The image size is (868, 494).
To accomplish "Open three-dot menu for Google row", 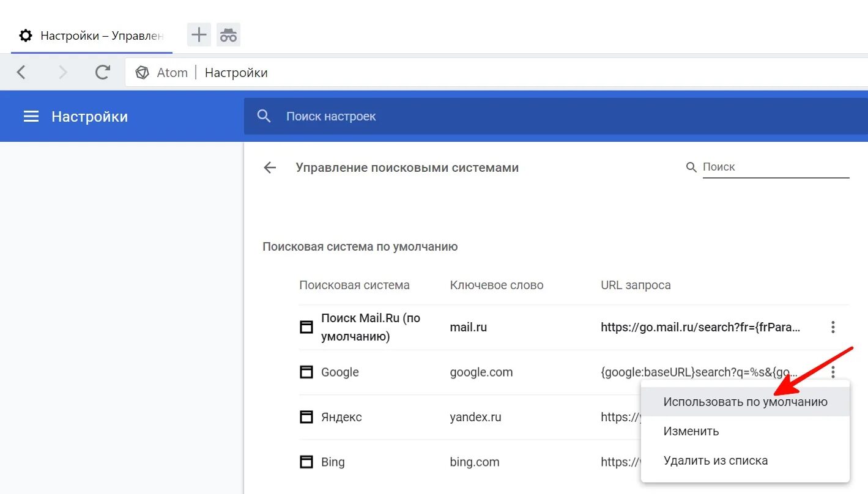I will pyautogui.click(x=833, y=372).
